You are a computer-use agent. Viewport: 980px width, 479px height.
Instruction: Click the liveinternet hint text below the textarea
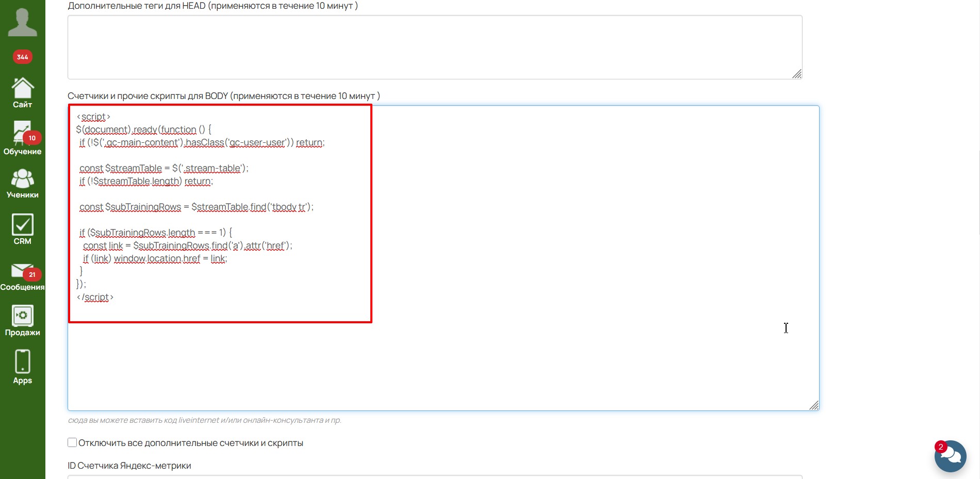(204, 420)
